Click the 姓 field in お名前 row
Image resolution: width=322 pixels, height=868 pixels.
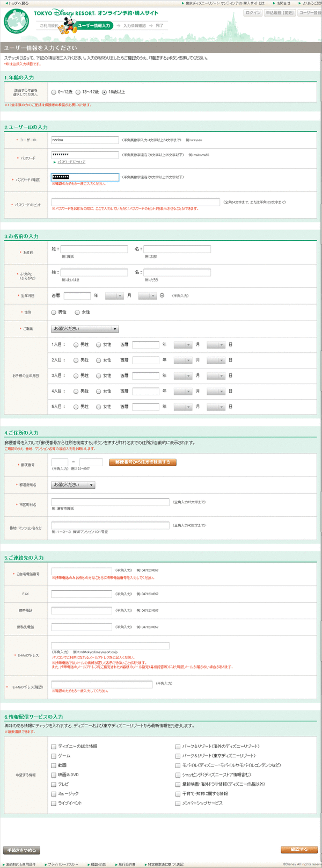(94, 249)
